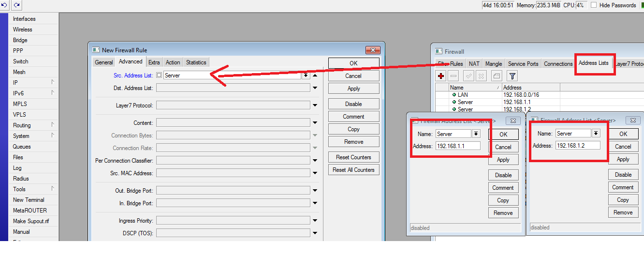
Task: Open the Connections tab in Firewall window
Action: pos(558,64)
